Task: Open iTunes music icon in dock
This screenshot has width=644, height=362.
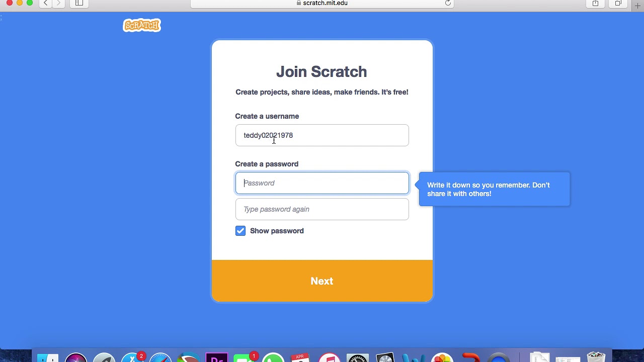Action: [x=329, y=358]
